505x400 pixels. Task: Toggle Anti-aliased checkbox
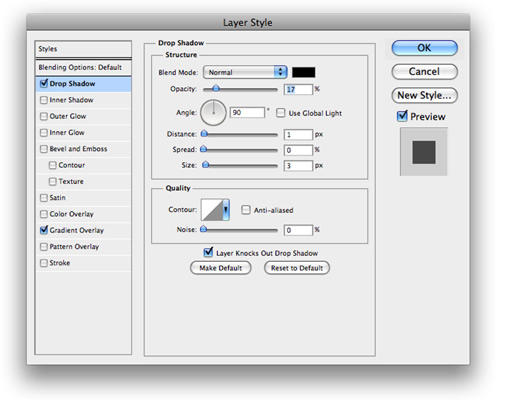pyautogui.click(x=246, y=210)
